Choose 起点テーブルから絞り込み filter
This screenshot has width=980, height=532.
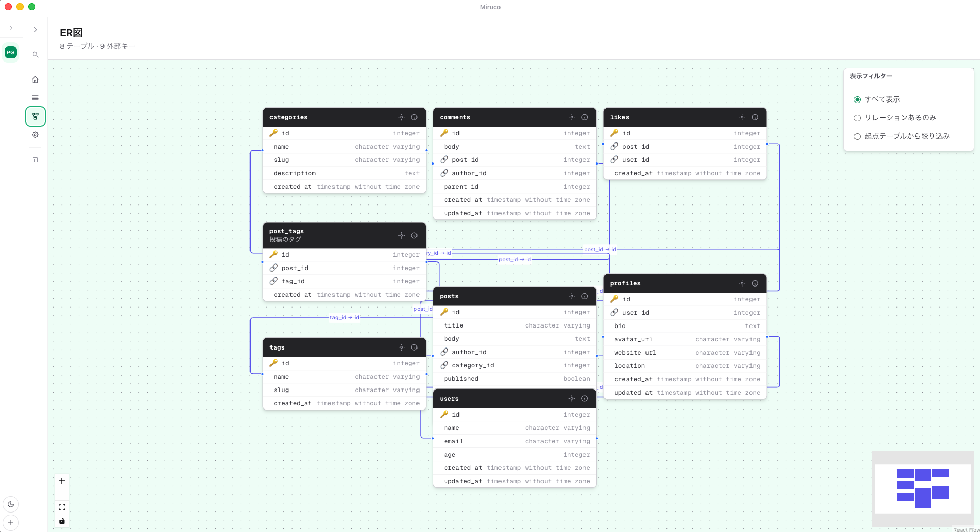click(x=857, y=136)
